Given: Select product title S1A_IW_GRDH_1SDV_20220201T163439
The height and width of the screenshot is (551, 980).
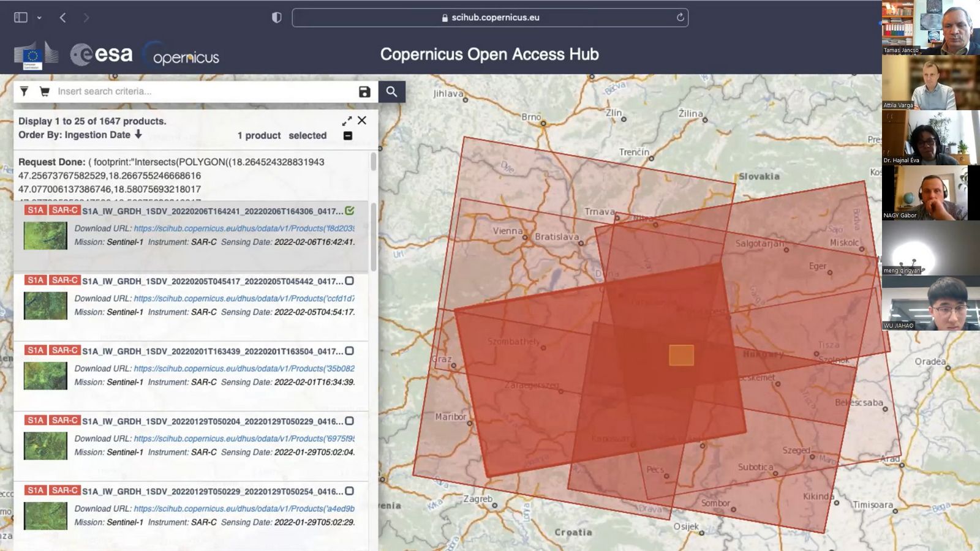Looking at the screenshot, I should [213, 351].
